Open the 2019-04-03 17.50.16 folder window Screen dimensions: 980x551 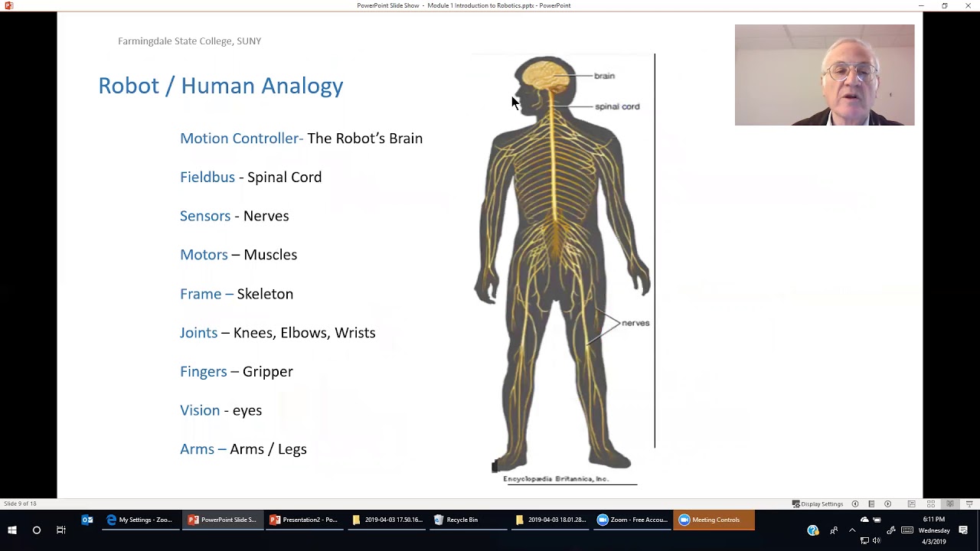point(387,520)
